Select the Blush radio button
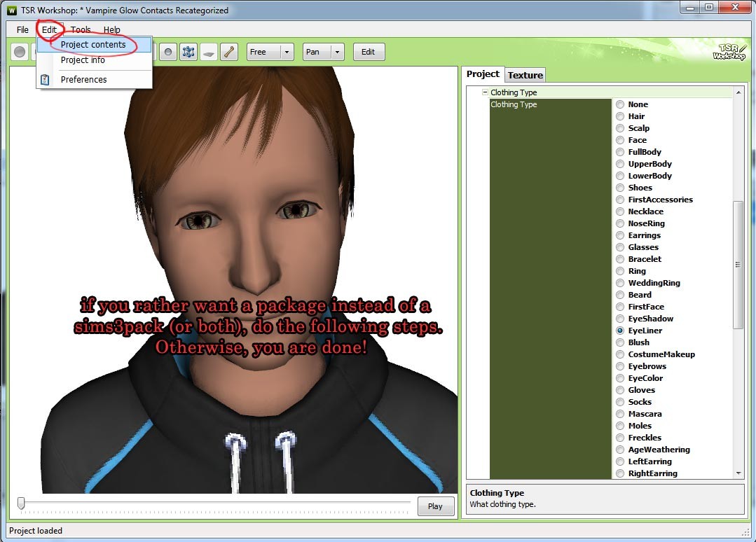Image resolution: width=756 pixels, height=542 pixels. [620, 342]
